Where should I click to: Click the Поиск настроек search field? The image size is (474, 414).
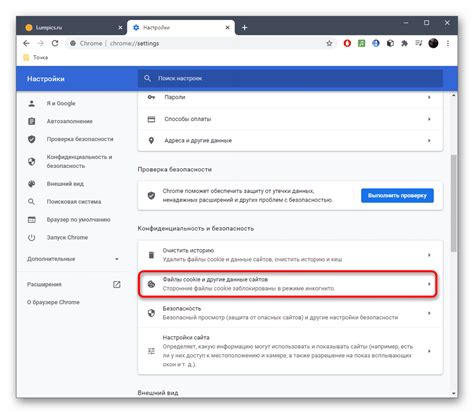pyautogui.click(x=290, y=78)
